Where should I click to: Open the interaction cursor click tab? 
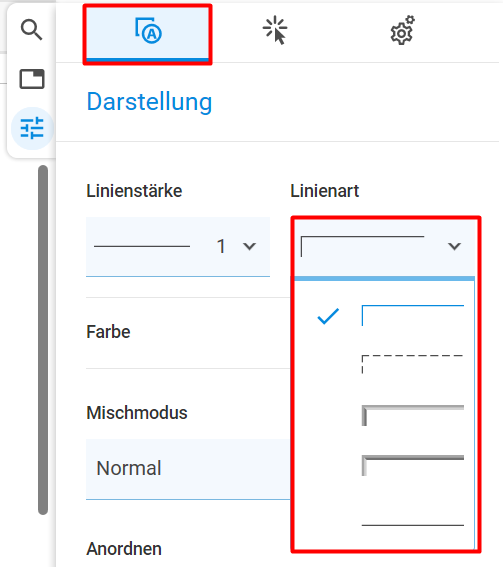point(275,30)
